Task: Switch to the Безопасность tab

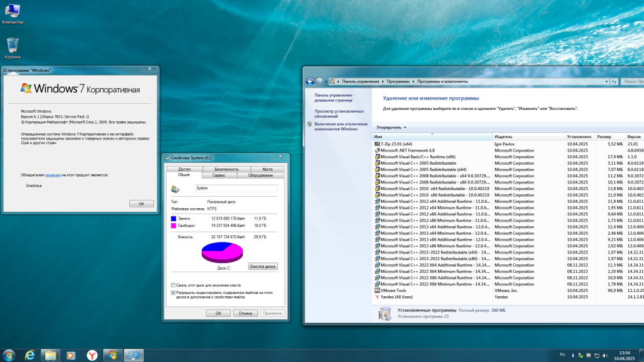Action: [227, 169]
